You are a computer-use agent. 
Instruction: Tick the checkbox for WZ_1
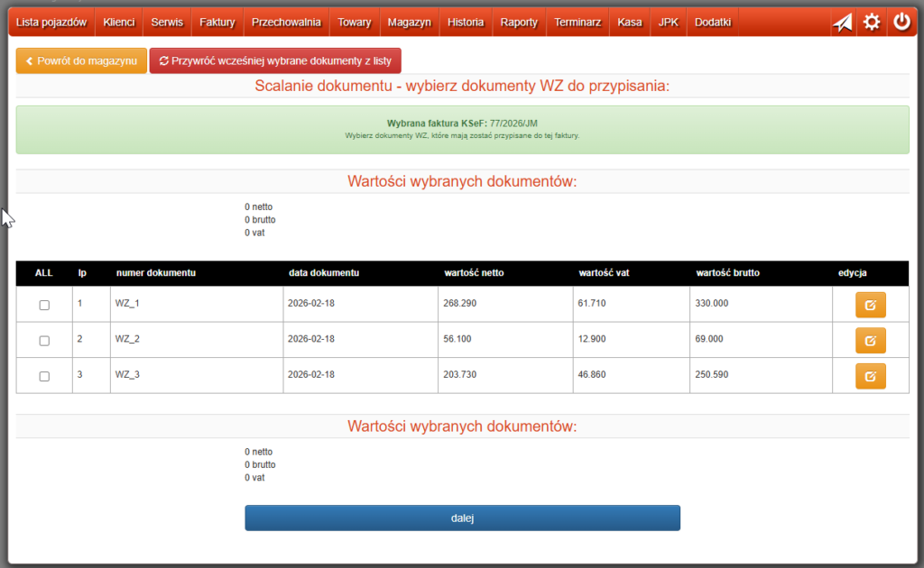(44, 306)
